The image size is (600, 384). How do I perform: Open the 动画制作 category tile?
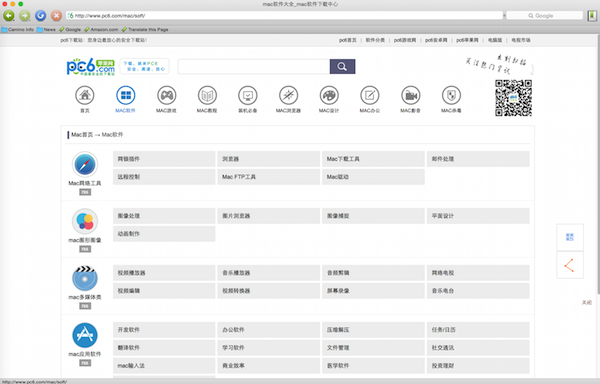point(164,234)
